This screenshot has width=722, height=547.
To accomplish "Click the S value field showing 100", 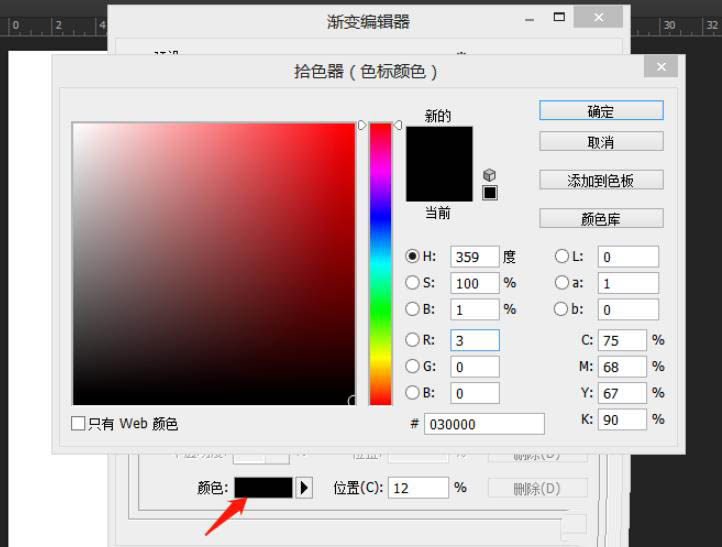I will 475,283.
